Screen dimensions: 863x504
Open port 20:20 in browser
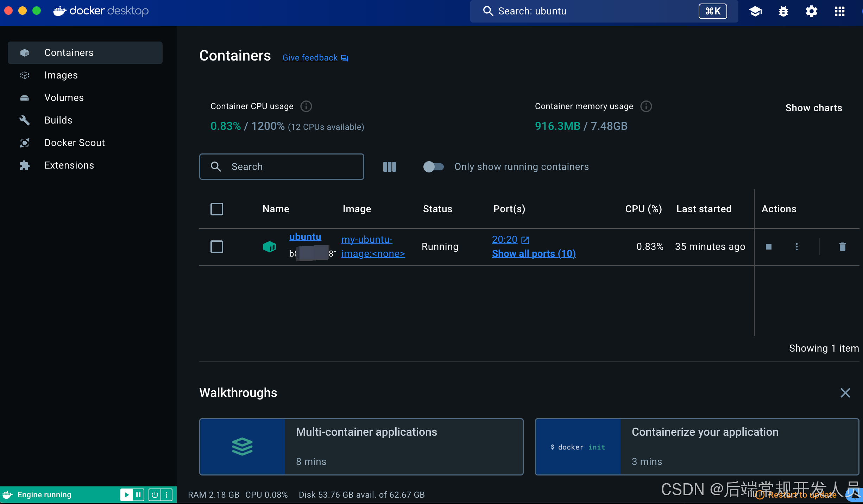[x=505, y=240]
